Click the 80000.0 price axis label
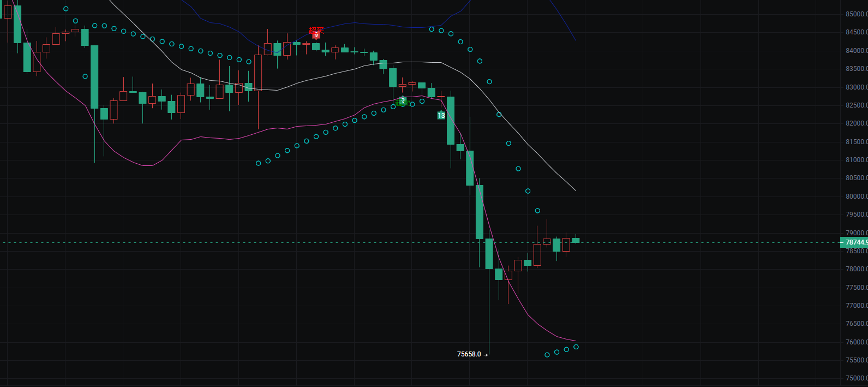This screenshot has width=868, height=387. (x=857, y=197)
